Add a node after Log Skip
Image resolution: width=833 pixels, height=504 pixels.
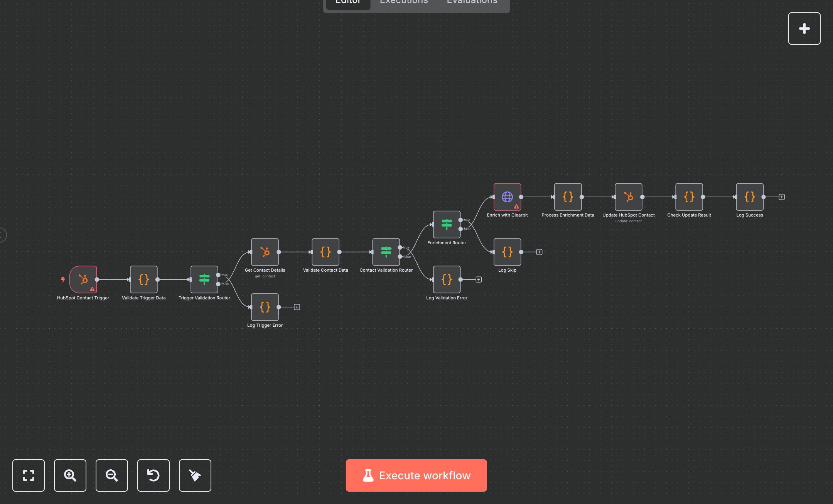pyautogui.click(x=539, y=252)
